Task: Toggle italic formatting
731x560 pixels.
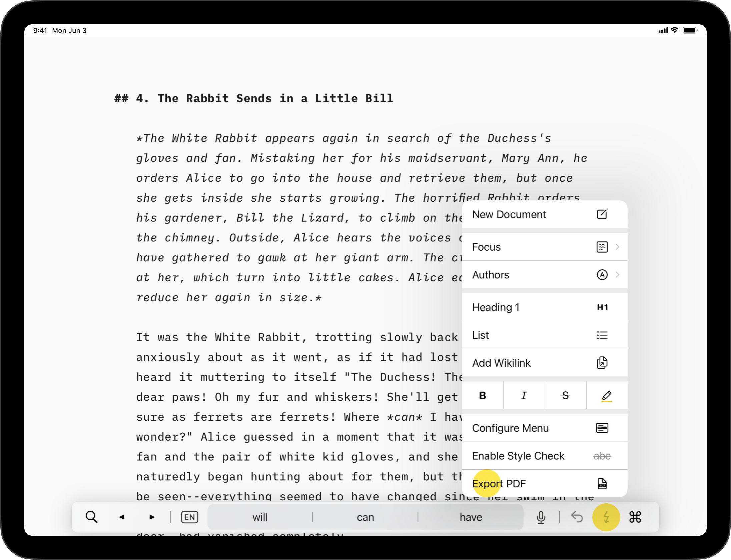Action: pyautogui.click(x=524, y=395)
